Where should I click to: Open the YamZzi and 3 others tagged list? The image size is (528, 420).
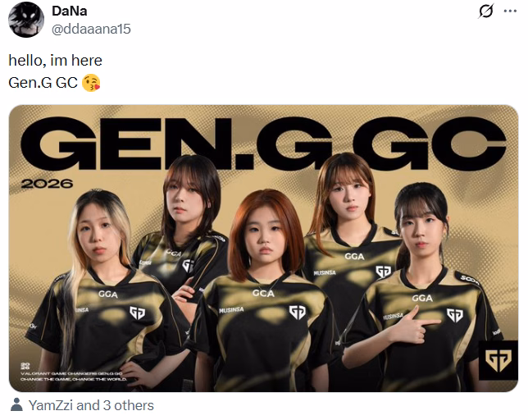91,405
